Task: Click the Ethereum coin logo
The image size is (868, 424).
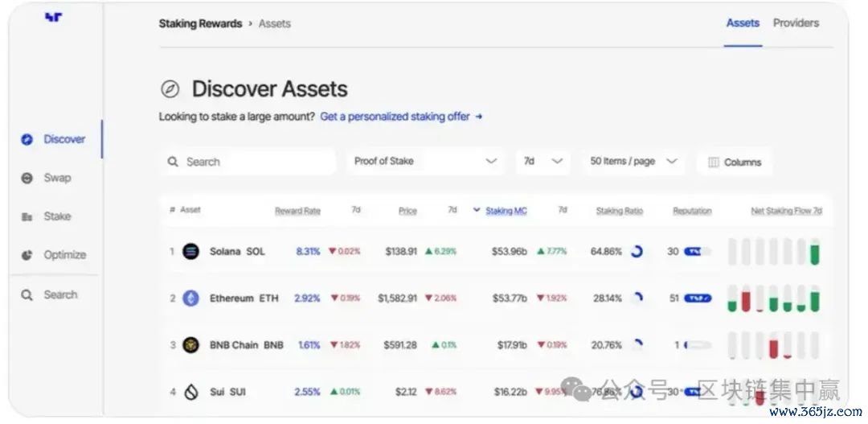Action: click(x=191, y=298)
